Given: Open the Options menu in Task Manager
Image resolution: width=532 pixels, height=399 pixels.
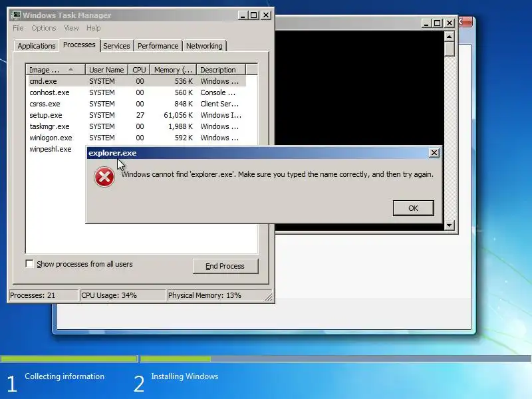Looking at the screenshot, I should (x=44, y=28).
